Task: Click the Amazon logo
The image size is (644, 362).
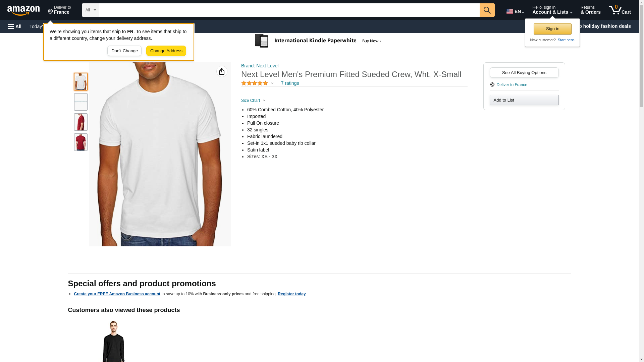Action: (23, 10)
